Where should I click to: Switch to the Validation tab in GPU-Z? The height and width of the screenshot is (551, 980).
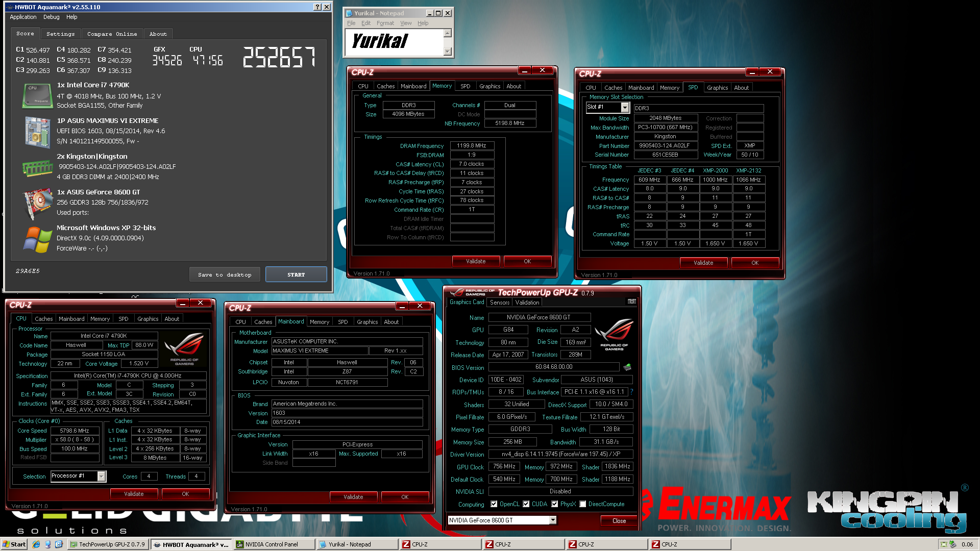(527, 303)
